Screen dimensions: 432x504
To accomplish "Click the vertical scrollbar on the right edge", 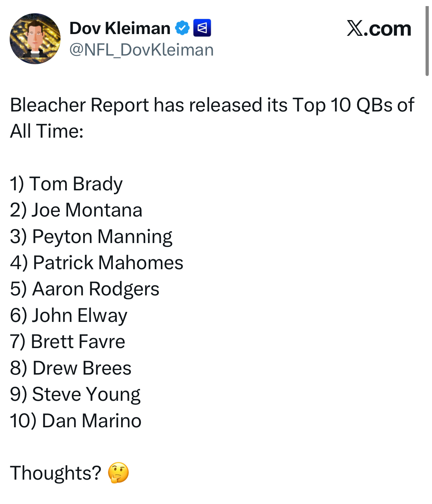I will tap(427, 41).
